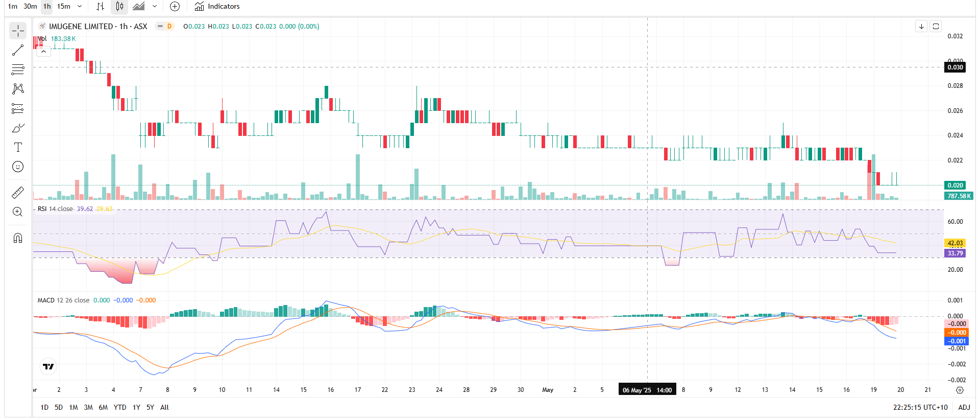Image resolution: width=980 pixels, height=420 pixels.
Task: Open the chart patterns tool
Action: [x=18, y=89]
